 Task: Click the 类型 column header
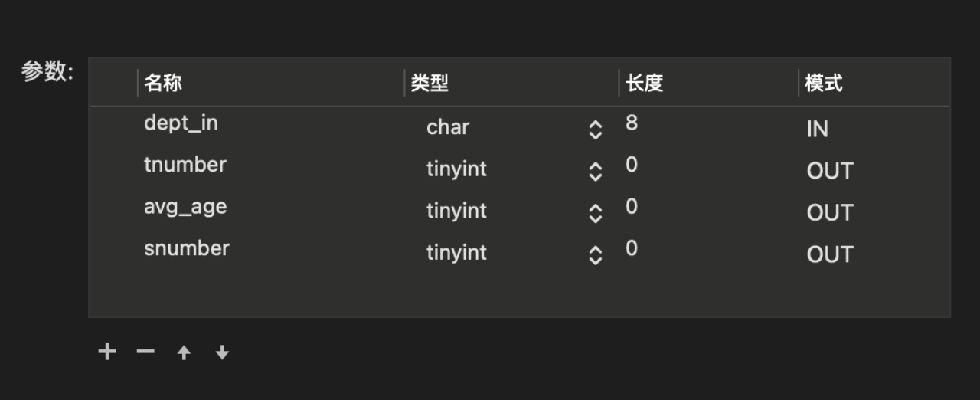click(x=430, y=83)
